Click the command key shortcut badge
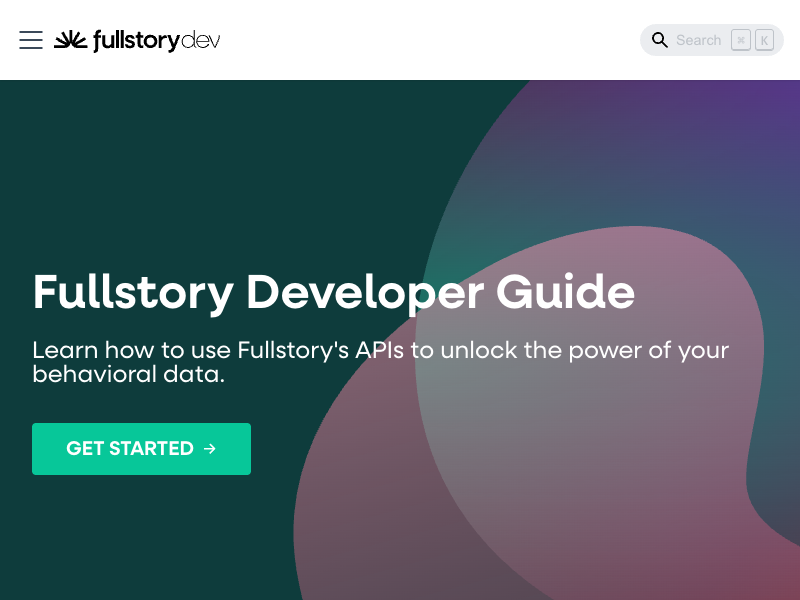The width and height of the screenshot is (800, 600). tap(740, 40)
